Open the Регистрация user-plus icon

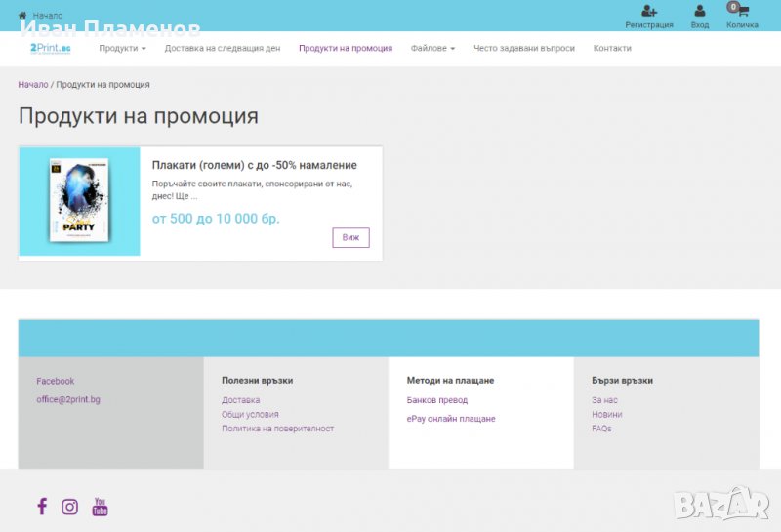pyautogui.click(x=649, y=12)
